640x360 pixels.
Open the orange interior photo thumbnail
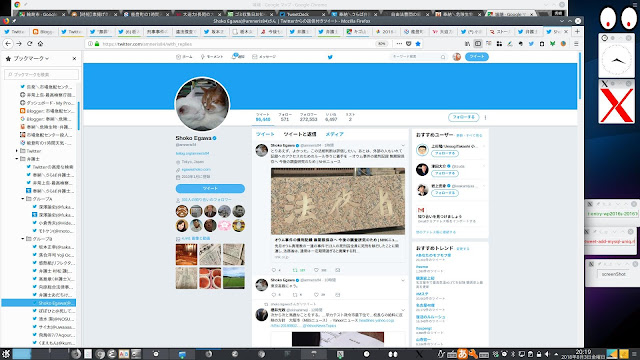click(x=187, y=254)
